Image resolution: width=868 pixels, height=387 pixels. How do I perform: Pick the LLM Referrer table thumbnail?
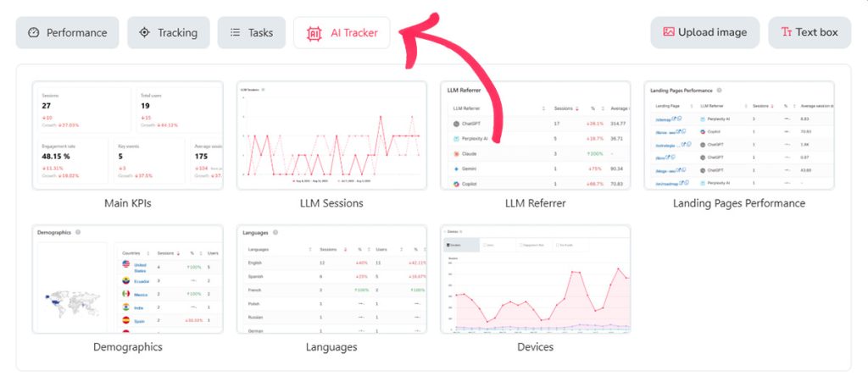[x=536, y=135]
